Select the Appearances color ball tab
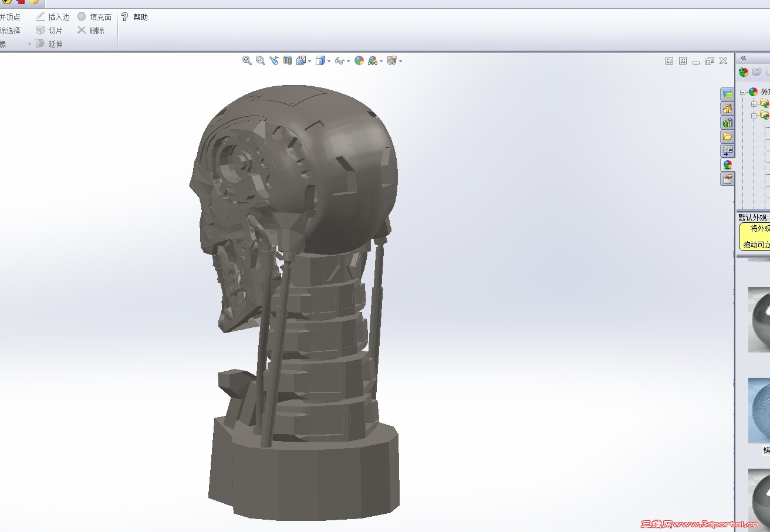This screenshot has height=532, width=770. pyautogui.click(x=728, y=165)
